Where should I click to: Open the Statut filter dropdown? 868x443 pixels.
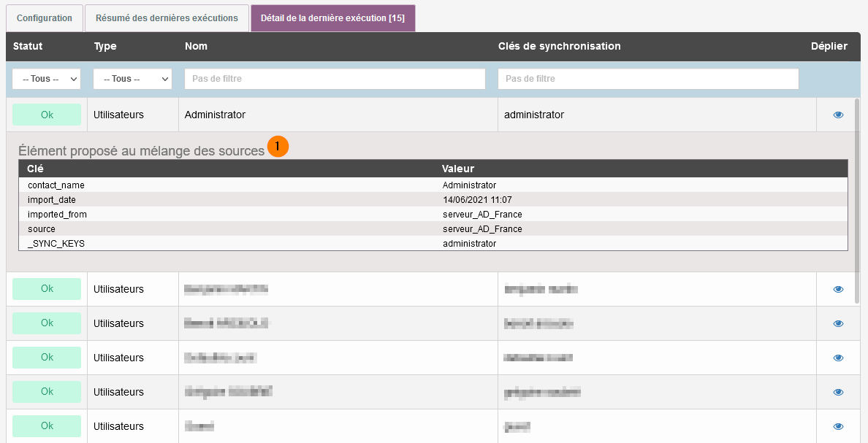[x=46, y=79]
